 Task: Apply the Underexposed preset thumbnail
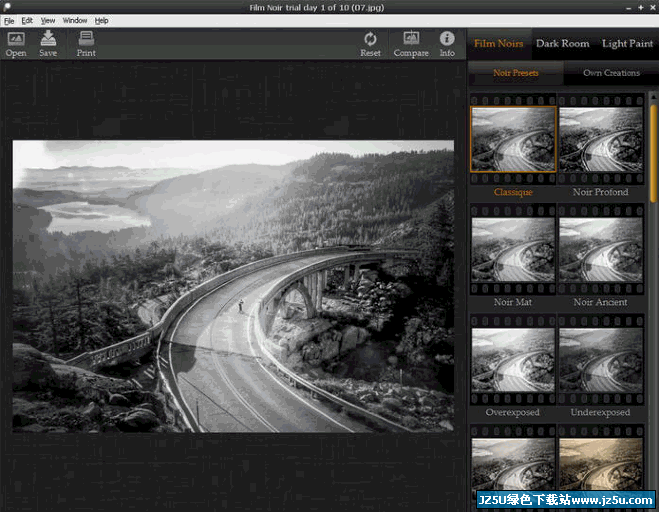click(x=601, y=360)
